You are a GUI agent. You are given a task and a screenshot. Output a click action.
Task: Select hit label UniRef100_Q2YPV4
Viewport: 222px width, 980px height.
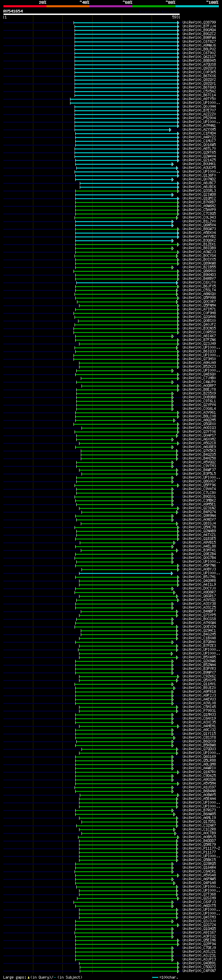[199, 405]
